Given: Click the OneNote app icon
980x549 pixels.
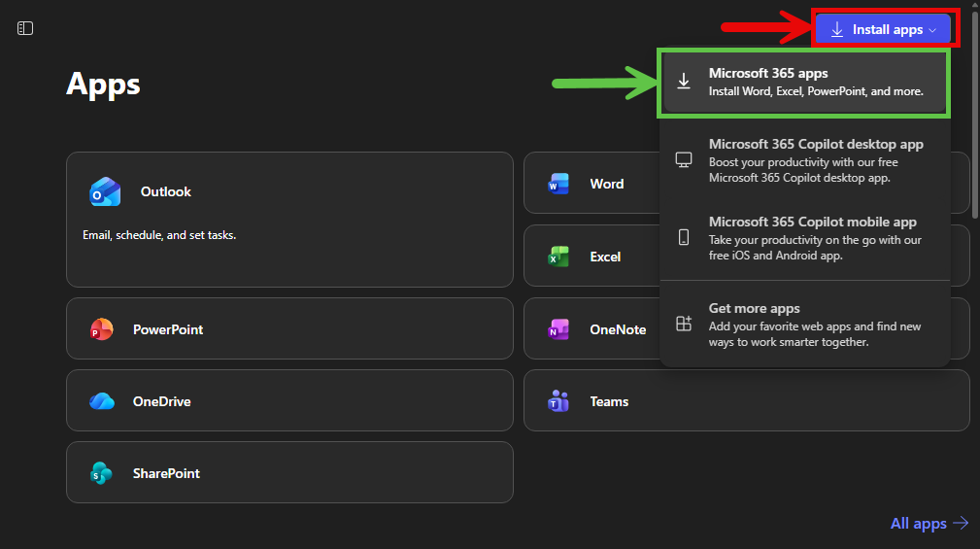Looking at the screenshot, I should click(558, 328).
